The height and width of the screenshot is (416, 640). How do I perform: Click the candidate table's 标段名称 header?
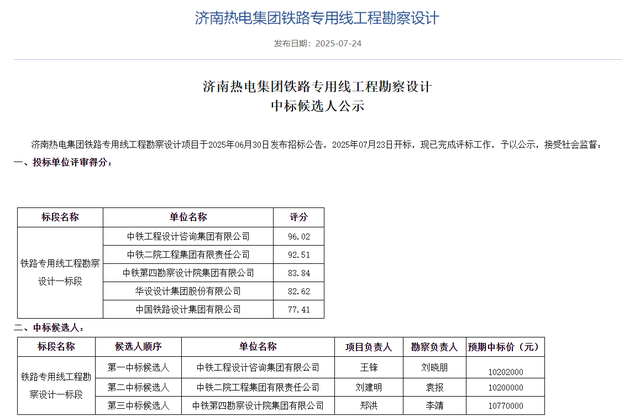[x=56, y=347]
